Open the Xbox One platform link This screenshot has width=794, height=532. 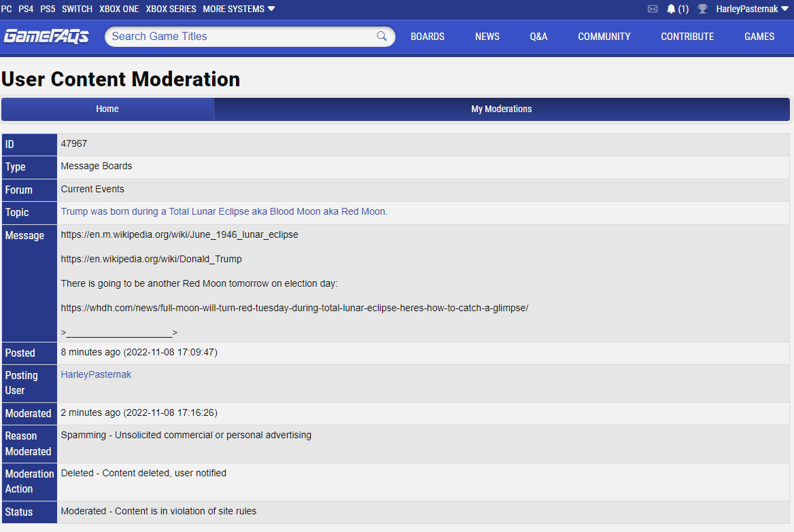[119, 9]
